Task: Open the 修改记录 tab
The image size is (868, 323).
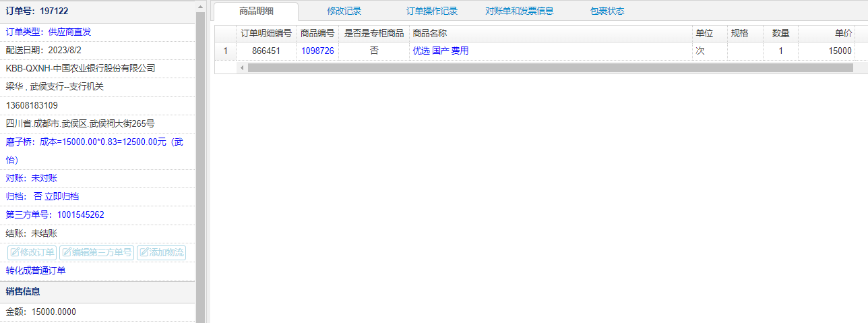Action: [x=344, y=11]
